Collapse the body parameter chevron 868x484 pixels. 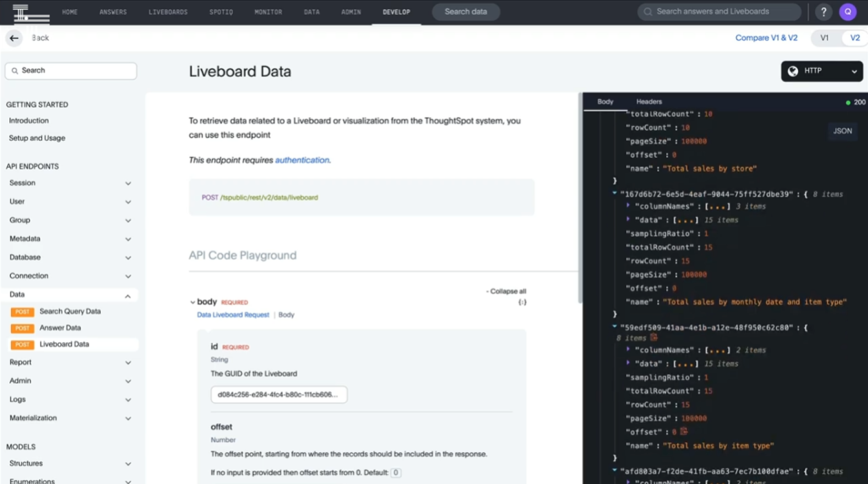(192, 302)
